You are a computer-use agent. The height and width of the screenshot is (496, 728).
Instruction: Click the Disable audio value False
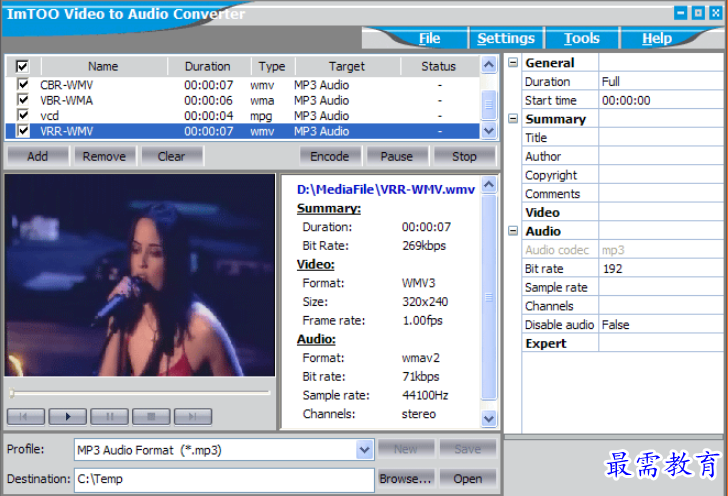[661, 325]
